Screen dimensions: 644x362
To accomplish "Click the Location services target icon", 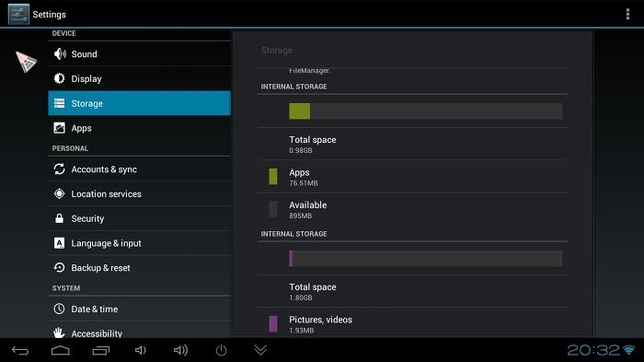I will pyautogui.click(x=59, y=193).
